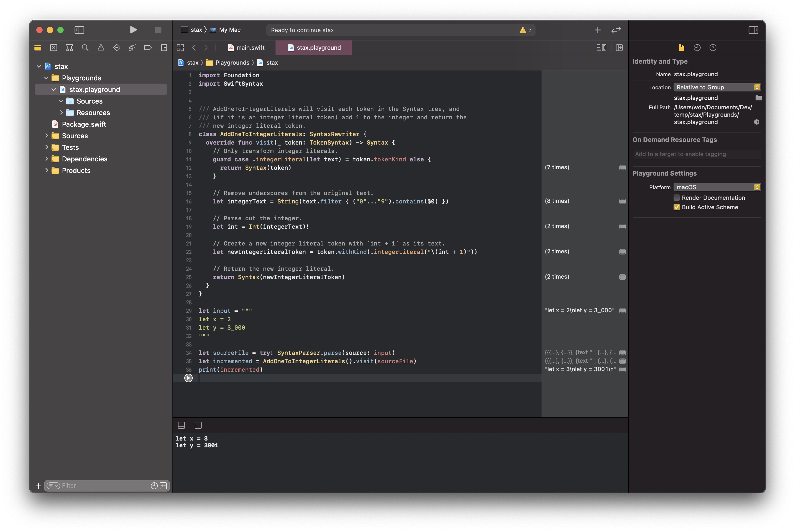Click the stax project in the jump bar
The width and height of the screenshot is (795, 532).
click(x=188, y=63)
